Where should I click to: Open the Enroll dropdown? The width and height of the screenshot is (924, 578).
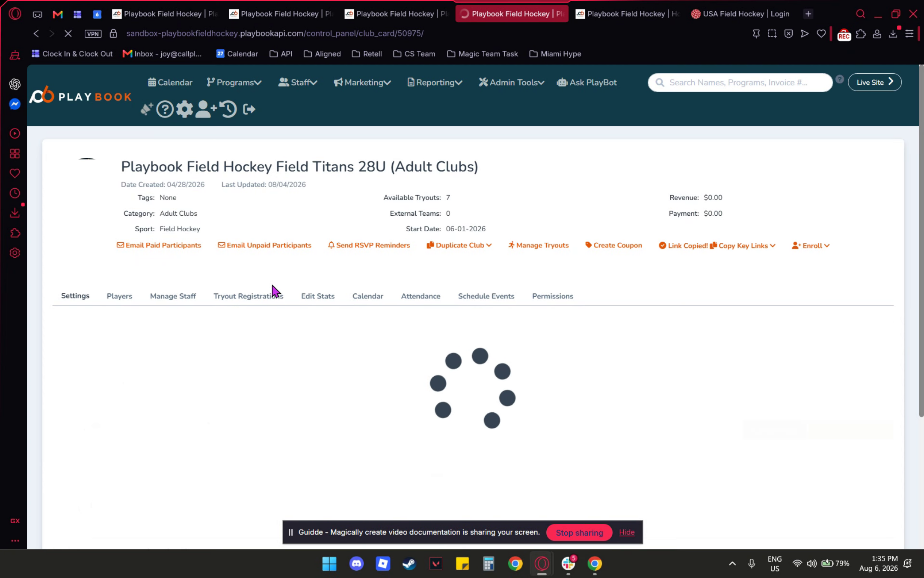tap(811, 246)
